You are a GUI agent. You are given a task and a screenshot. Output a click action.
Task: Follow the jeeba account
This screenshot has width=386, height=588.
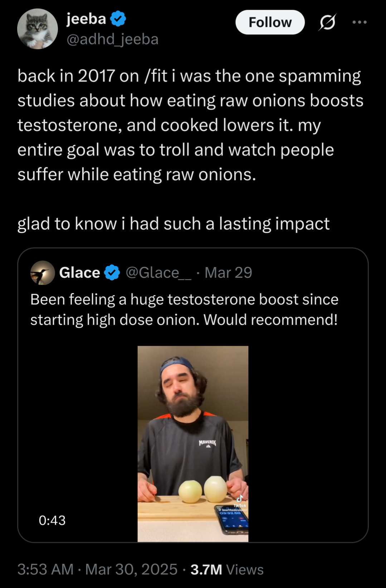[270, 23]
